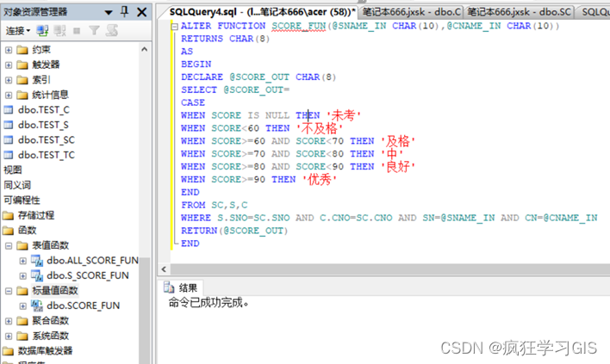
Task: Expand the 聚合函数 folder
Action: pos(9,321)
